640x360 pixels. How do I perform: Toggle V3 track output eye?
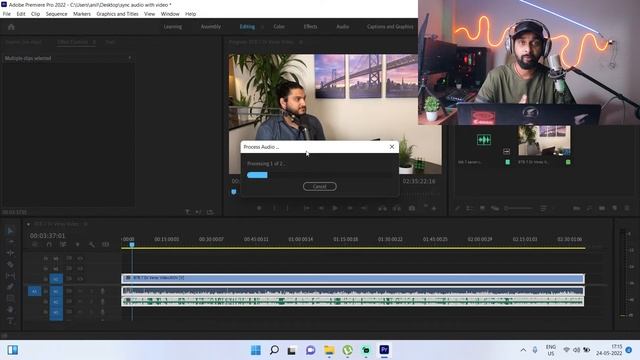[80, 258]
